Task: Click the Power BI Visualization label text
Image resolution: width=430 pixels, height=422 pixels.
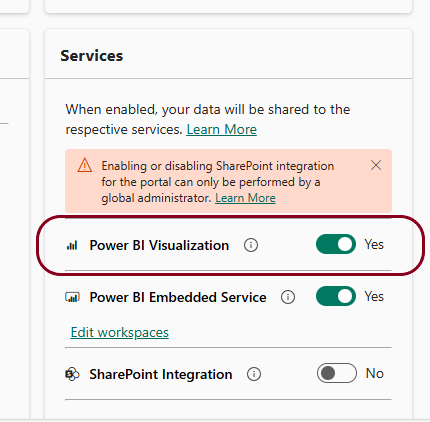Action: 159,245
